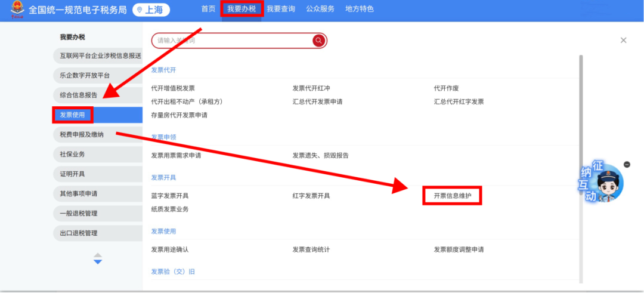
Task: Select 出口退税管理 in sidebar
Action: (x=98, y=233)
